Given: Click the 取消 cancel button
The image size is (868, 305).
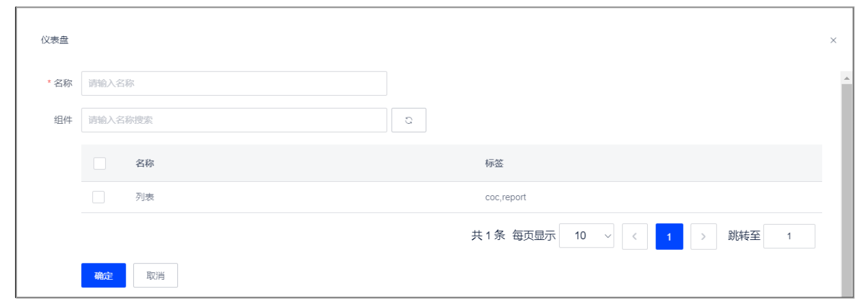Looking at the screenshot, I should pos(156,276).
